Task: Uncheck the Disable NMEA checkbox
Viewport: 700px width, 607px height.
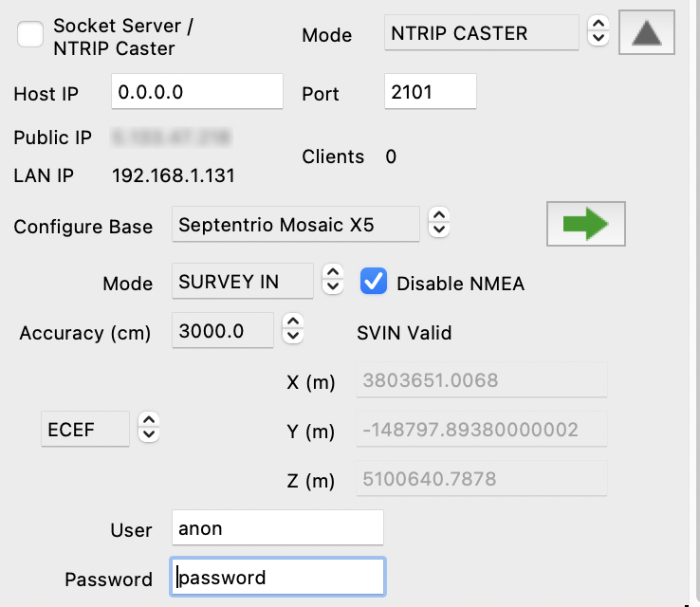Action: 374,282
